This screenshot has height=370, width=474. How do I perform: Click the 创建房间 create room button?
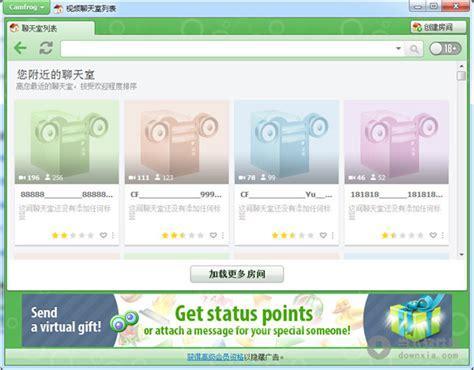click(x=438, y=27)
